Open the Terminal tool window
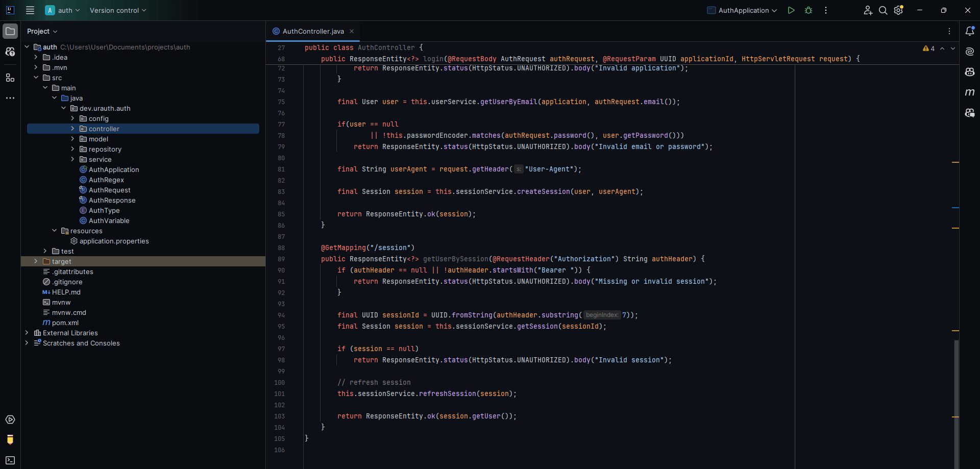The height and width of the screenshot is (469, 980). pyautogui.click(x=10, y=460)
